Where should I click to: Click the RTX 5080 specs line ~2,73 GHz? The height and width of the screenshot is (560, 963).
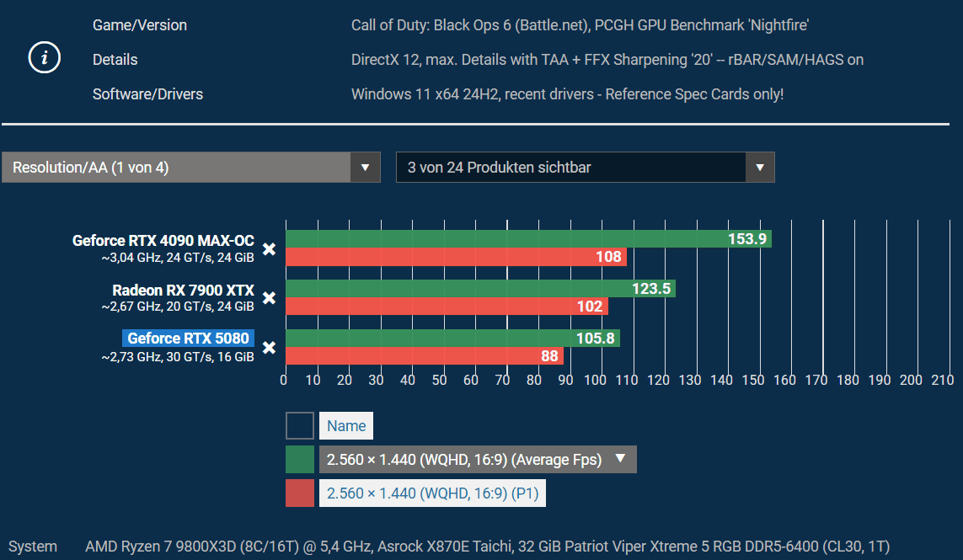click(x=178, y=357)
